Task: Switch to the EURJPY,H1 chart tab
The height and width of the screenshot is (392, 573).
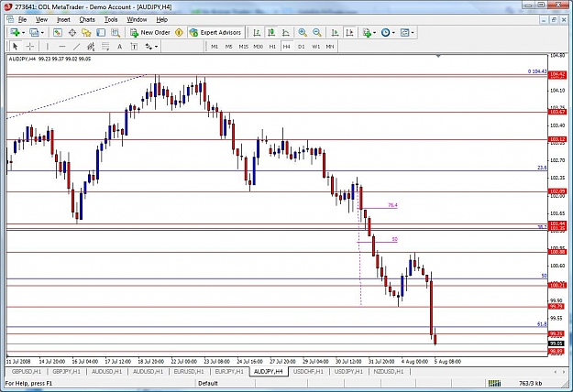Action: point(229,372)
